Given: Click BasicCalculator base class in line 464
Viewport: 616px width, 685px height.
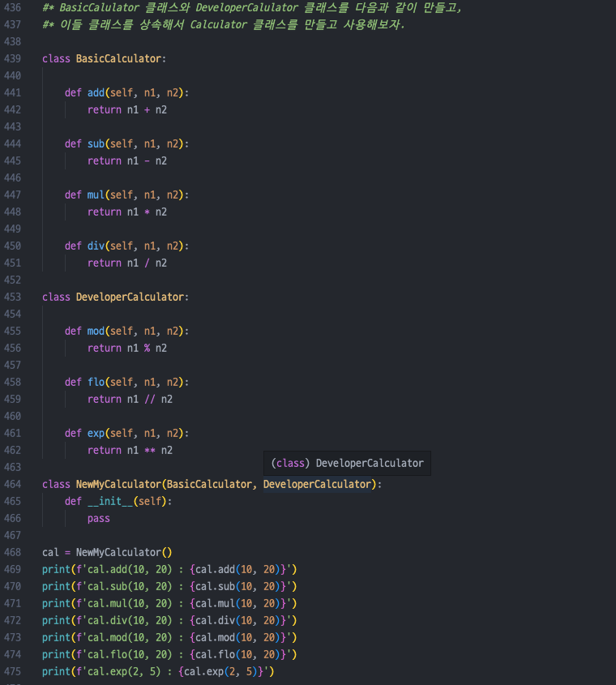Looking at the screenshot, I should [209, 485].
